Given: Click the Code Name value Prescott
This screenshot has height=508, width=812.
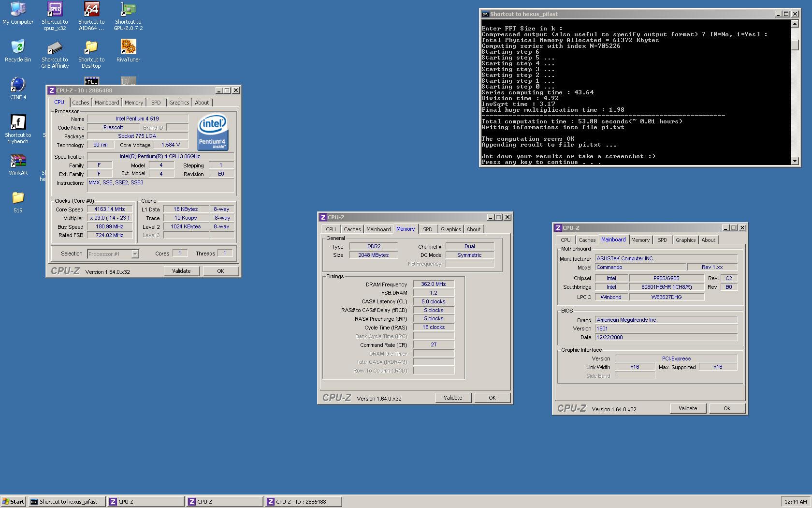Looking at the screenshot, I should click(113, 127).
